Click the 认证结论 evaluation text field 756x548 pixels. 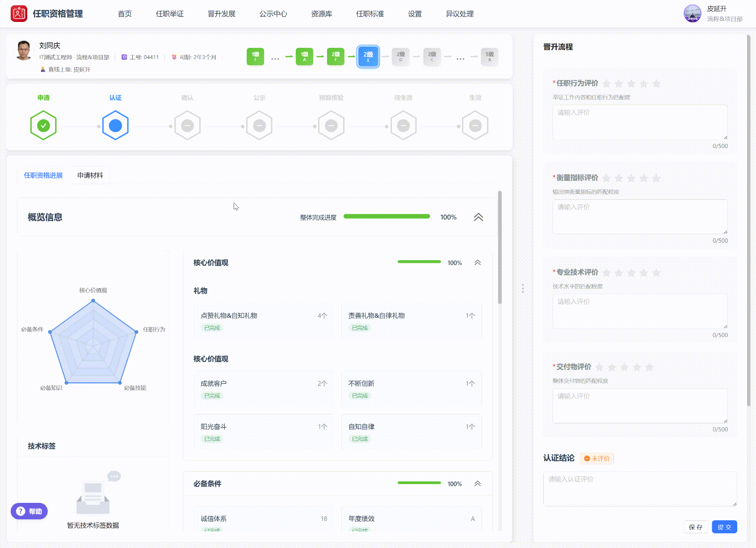click(x=639, y=489)
